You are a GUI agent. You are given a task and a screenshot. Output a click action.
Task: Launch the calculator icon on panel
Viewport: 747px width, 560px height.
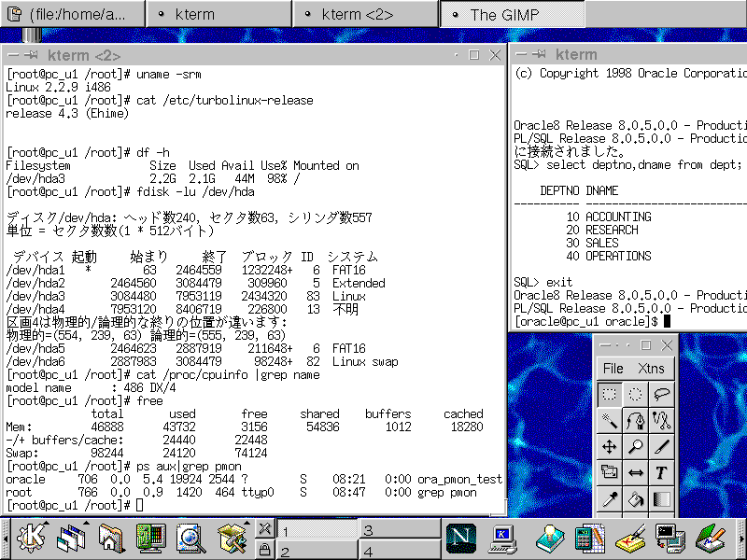click(590, 539)
